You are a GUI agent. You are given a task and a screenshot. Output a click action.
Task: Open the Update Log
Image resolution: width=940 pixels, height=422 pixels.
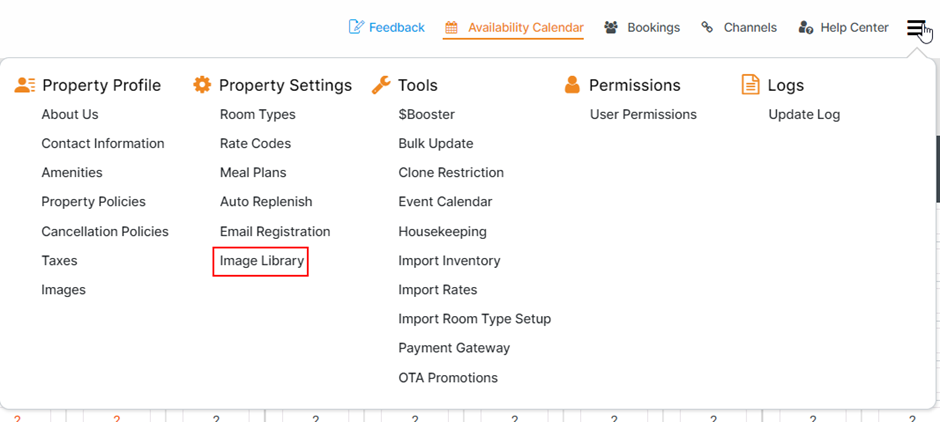[x=804, y=114]
